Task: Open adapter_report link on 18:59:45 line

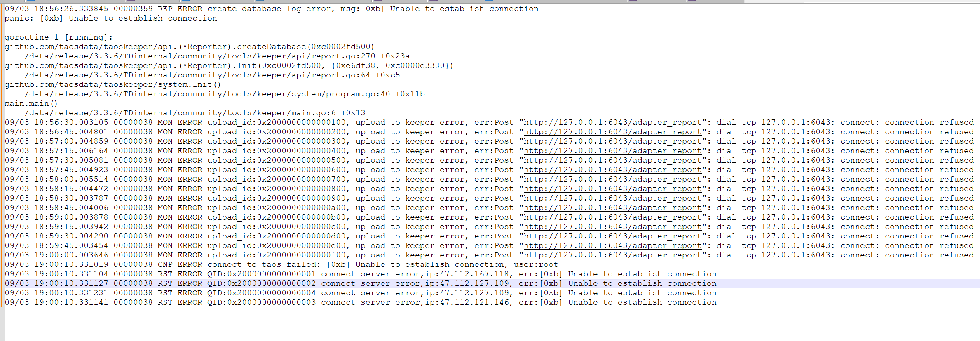Action: pyautogui.click(x=612, y=245)
